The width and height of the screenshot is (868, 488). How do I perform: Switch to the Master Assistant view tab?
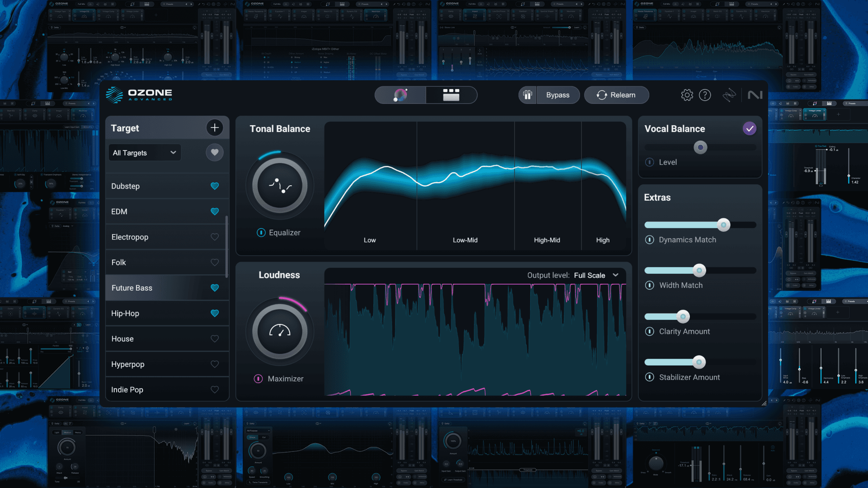click(x=401, y=95)
